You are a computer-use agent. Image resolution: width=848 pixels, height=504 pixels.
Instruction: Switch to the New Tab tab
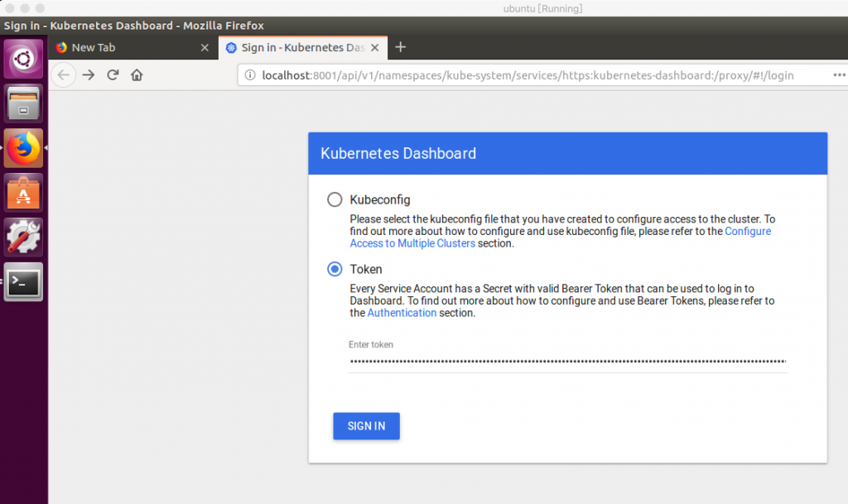click(133, 47)
